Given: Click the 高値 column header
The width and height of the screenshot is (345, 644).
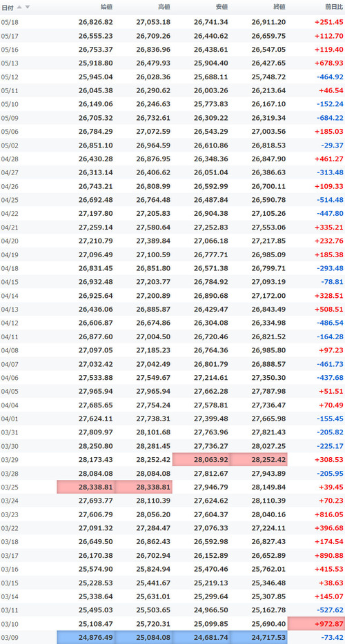Looking at the screenshot, I should click(x=164, y=7).
